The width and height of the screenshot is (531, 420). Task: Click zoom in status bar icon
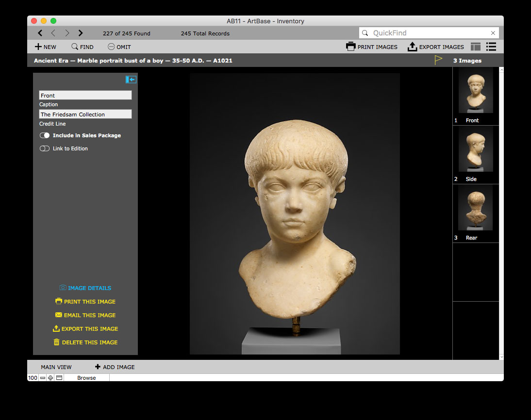pos(50,378)
